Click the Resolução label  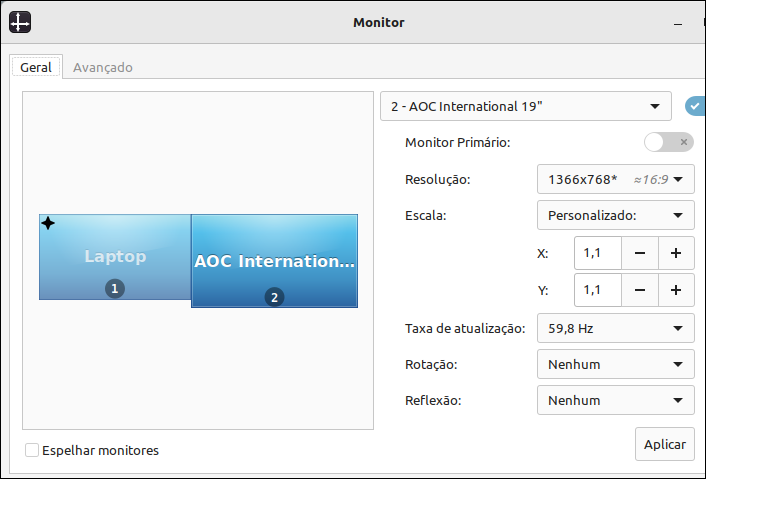(x=437, y=180)
